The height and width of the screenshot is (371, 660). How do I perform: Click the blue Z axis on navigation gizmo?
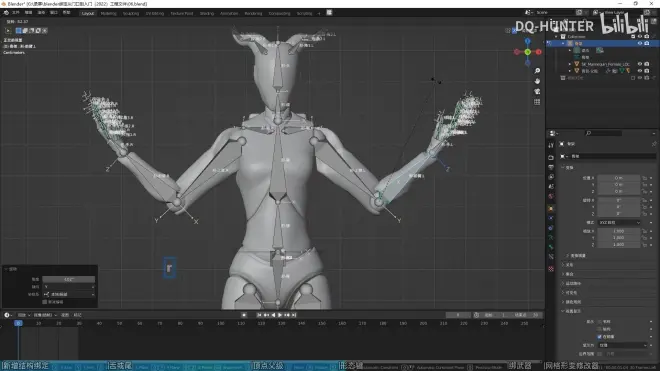(527, 41)
